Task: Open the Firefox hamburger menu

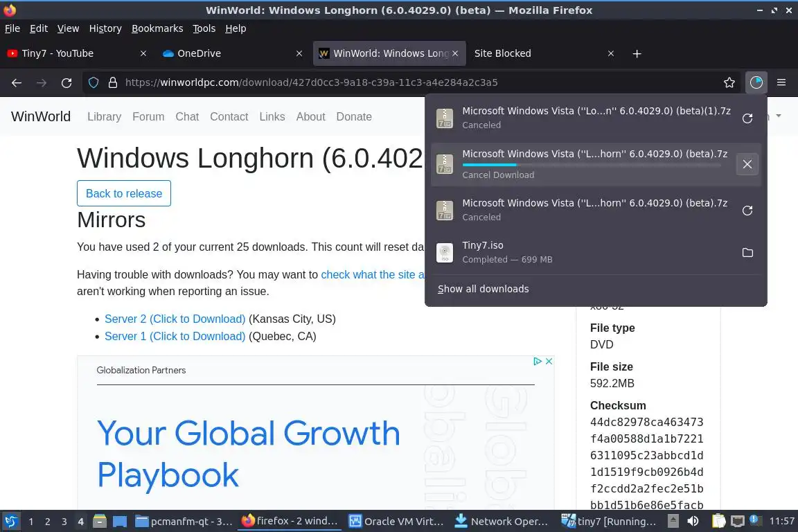Action: coord(781,82)
